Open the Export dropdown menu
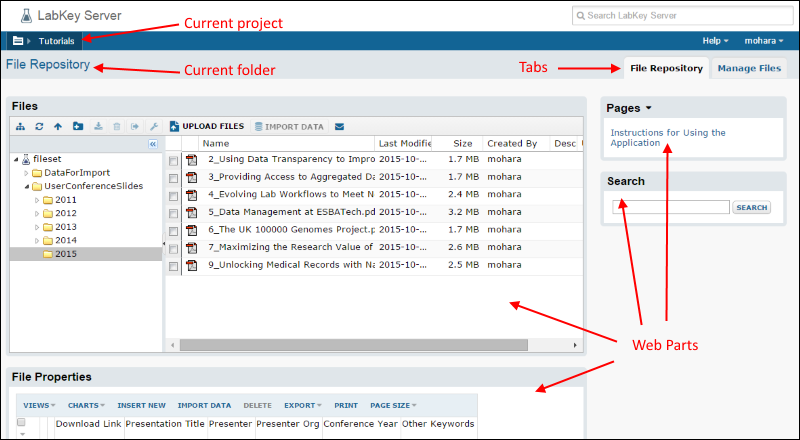The image size is (800, 440). click(303, 405)
